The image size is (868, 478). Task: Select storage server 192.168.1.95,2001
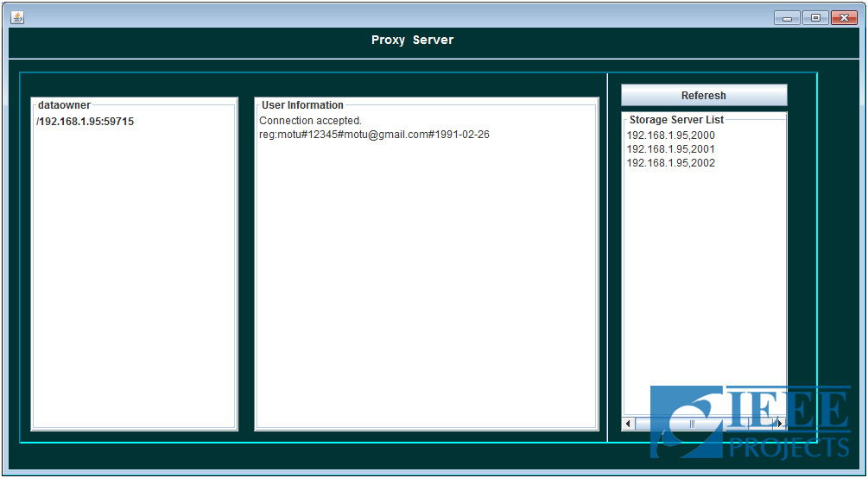point(670,148)
